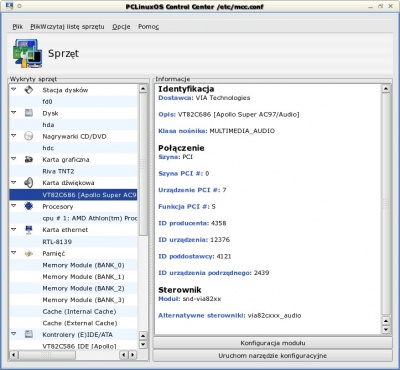Click the Dysk hard disk icon
Viewport: 400px width, 370px height.
point(29,113)
